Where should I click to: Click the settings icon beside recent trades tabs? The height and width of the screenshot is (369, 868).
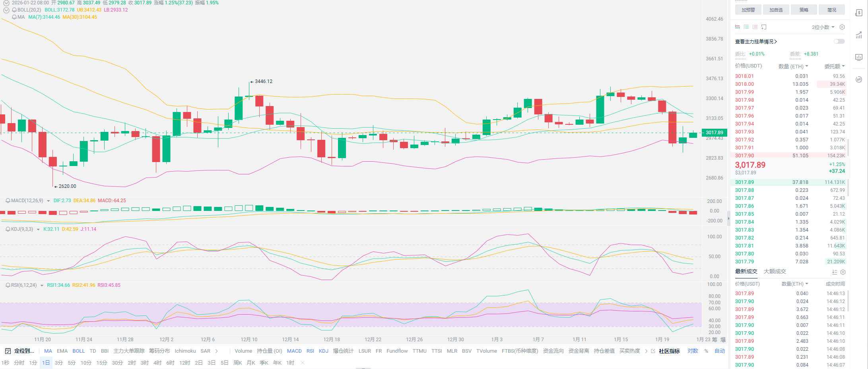(843, 272)
